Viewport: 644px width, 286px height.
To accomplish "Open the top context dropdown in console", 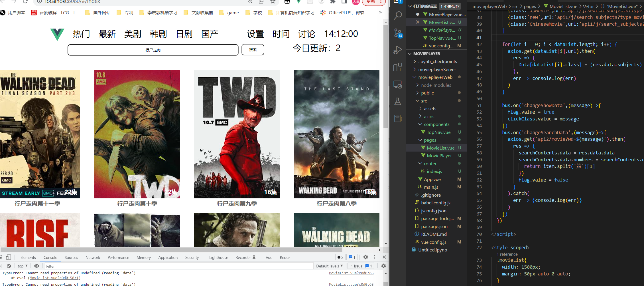I will pyautogui.click(x=23, y=266).
